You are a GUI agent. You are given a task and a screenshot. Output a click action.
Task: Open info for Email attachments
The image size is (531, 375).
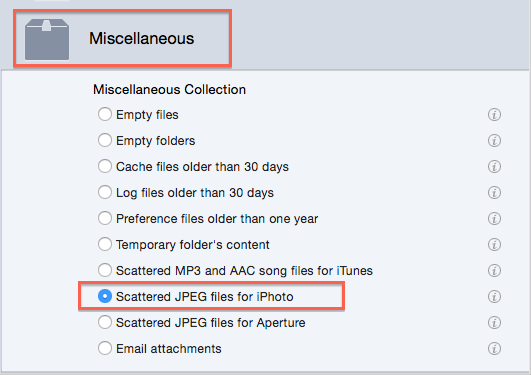pyautogui.click(x=494, y=349)
